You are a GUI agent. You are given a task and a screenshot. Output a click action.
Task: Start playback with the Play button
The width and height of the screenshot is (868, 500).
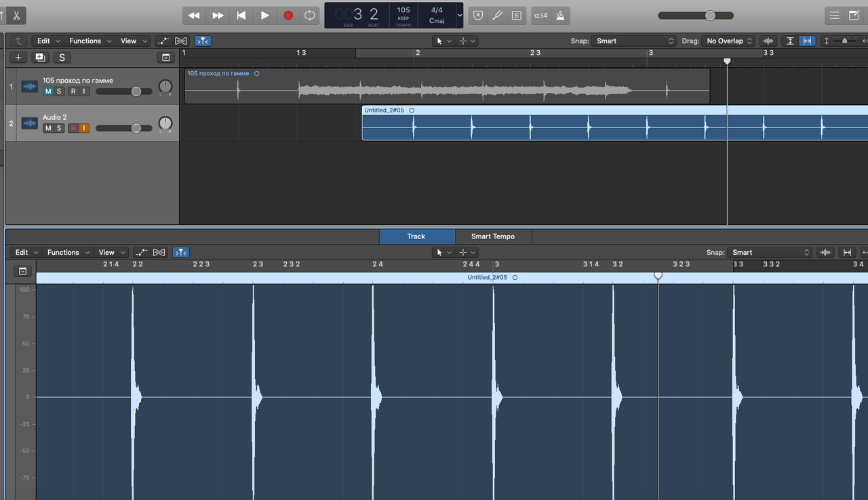pos(265,15)
